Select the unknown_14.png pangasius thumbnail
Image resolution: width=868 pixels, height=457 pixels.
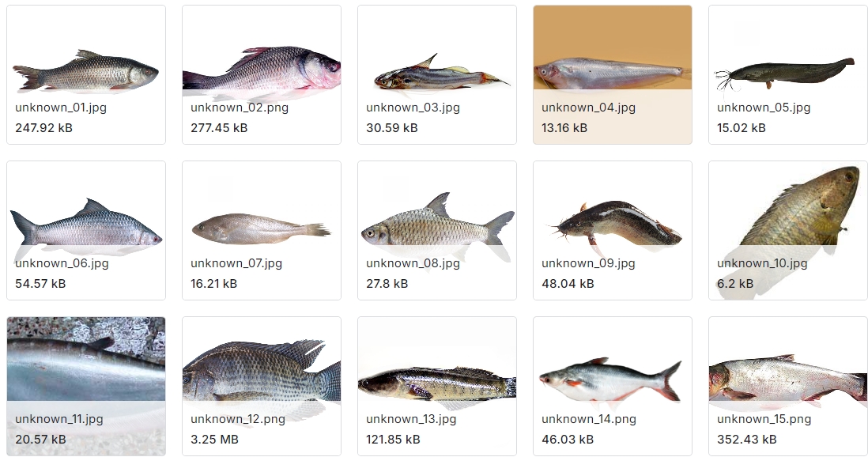tap(612, 386)
